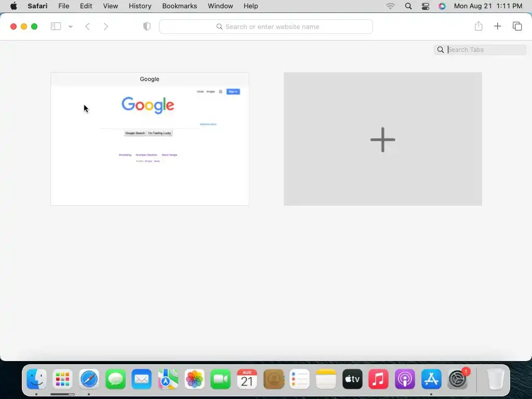Viewport: 532px width, 399px height.
Task: Show the date and time notification panel
Action: click(488, 6)
